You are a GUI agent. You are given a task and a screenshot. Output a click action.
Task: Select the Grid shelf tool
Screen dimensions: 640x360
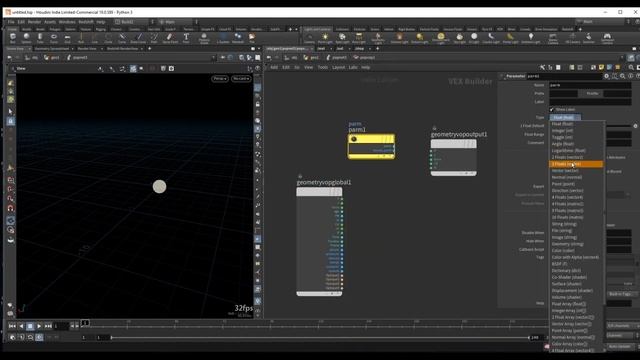click(x=67, y=38)
